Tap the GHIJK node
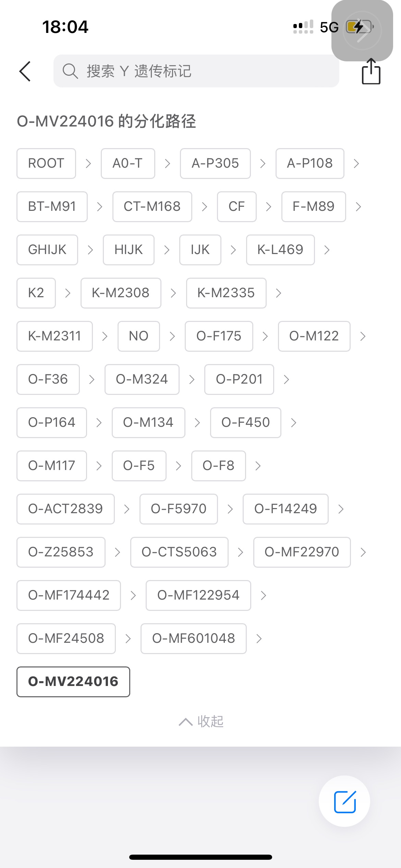The image size is (401, 868). (47, 250)
